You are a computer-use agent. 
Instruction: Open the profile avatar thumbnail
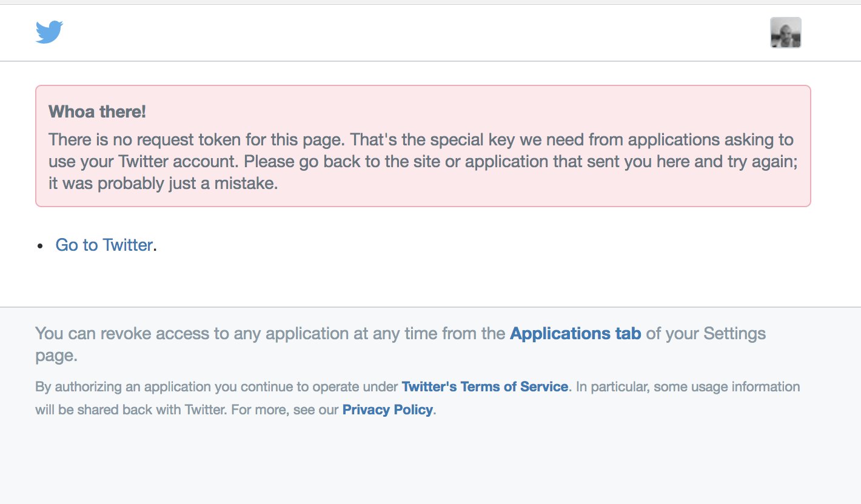click(785, 33)
